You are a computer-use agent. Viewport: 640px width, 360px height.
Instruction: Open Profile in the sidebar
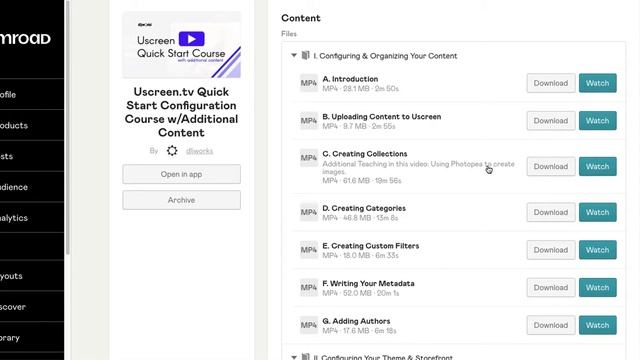[32, 94]
